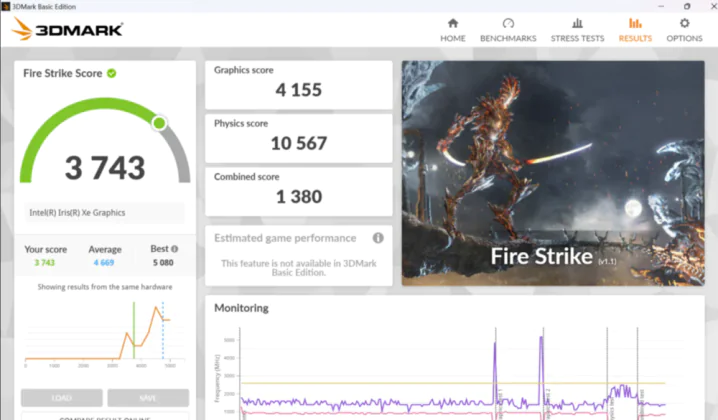This screenshot has height=420, width=718.
Task: Click green validation checkmark beside Fire Strike Score
Action: (x=111, y=73)
